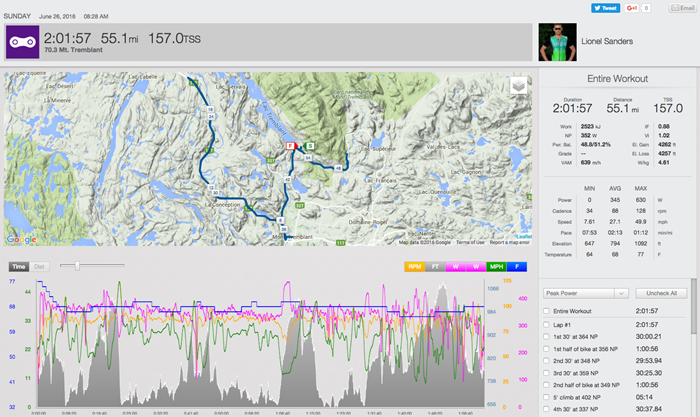Click the 157.0 TSS value in header
This screenshot has height=417, width=700.
(174, 38)
